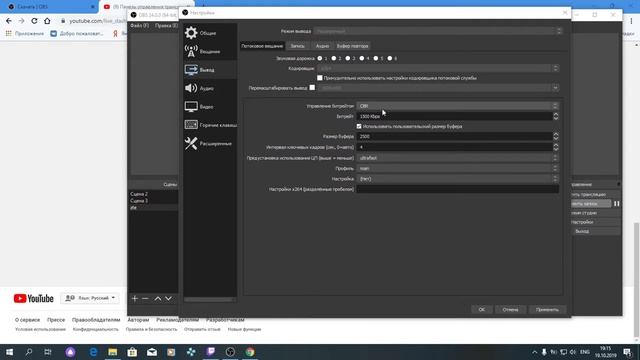Select audio track 2 radio button
640x360 pixels.
(334, 58)
